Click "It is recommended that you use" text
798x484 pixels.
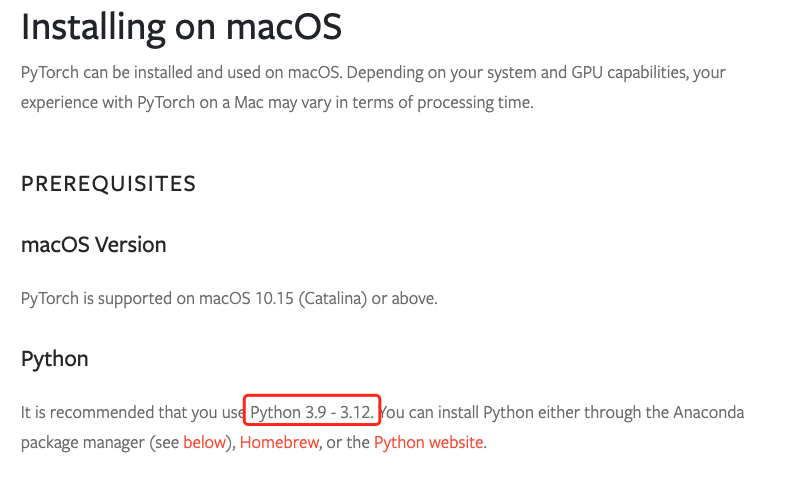[132, 412]
